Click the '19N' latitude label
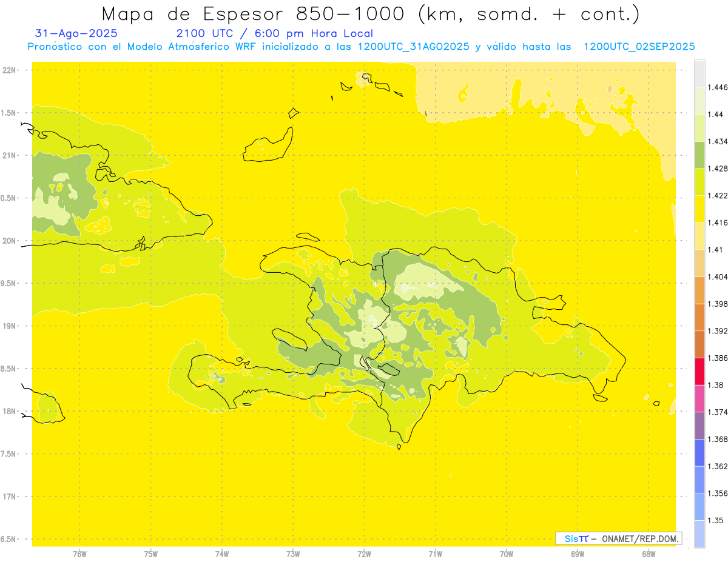This screenshot has height=562, width=728. (9, 326)
